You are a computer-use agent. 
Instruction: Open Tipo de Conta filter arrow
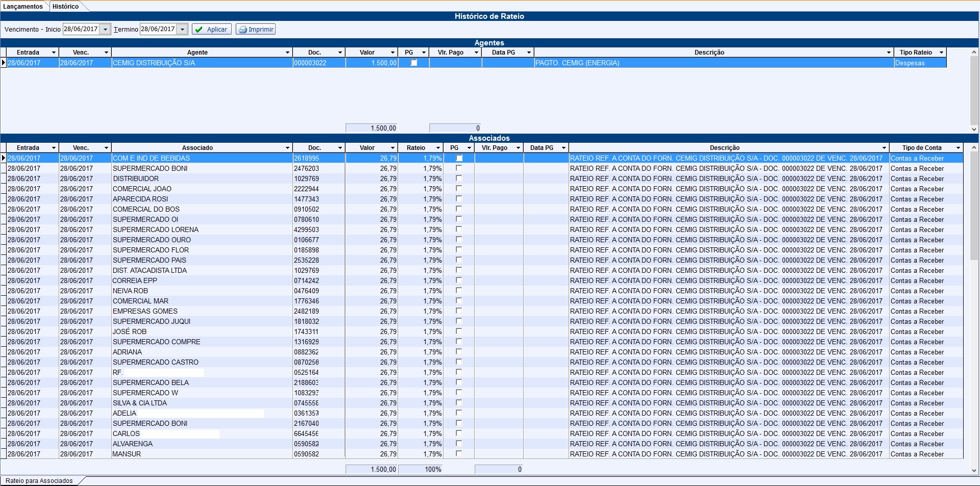pyautogui.click(x=958, y=148)
